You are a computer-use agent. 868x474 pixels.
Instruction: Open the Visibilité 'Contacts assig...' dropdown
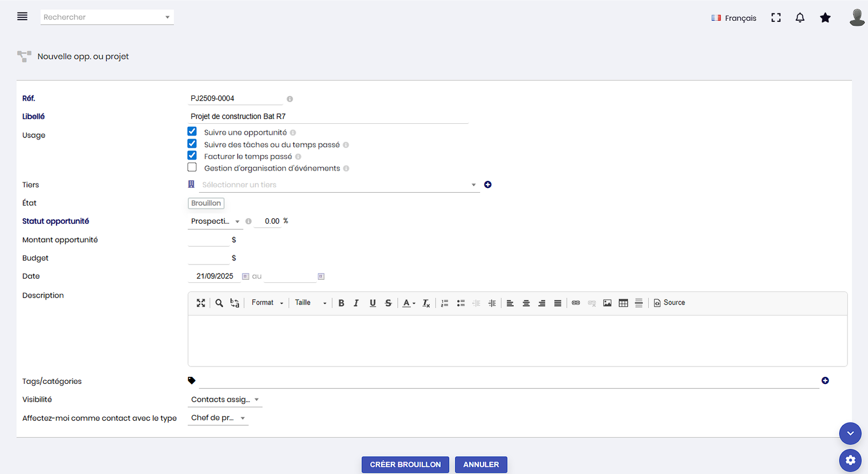point(225,400)
